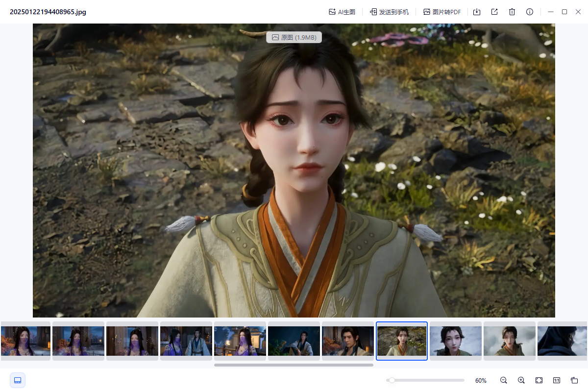Click the 60% zoom value

click(481, 381)
